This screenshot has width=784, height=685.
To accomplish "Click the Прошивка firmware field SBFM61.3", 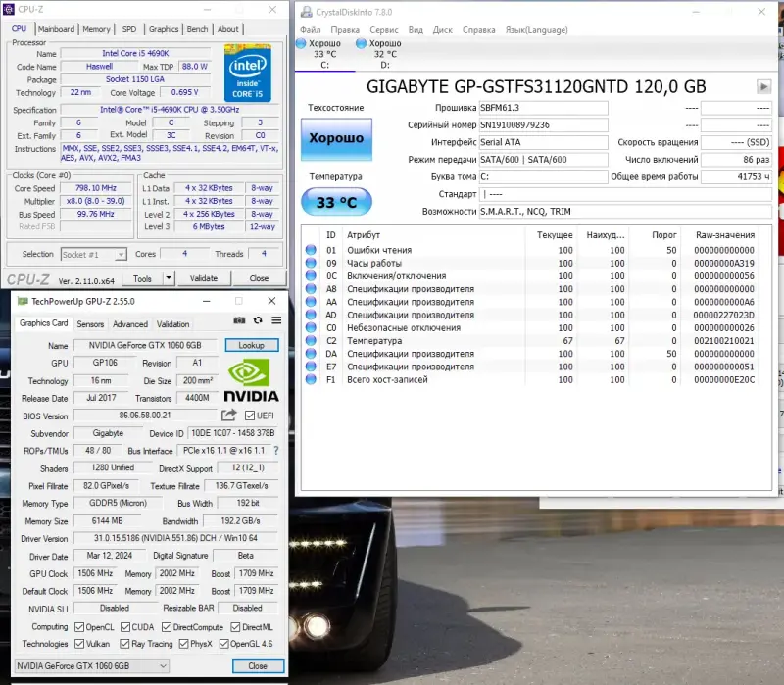I will click(544, 108).
